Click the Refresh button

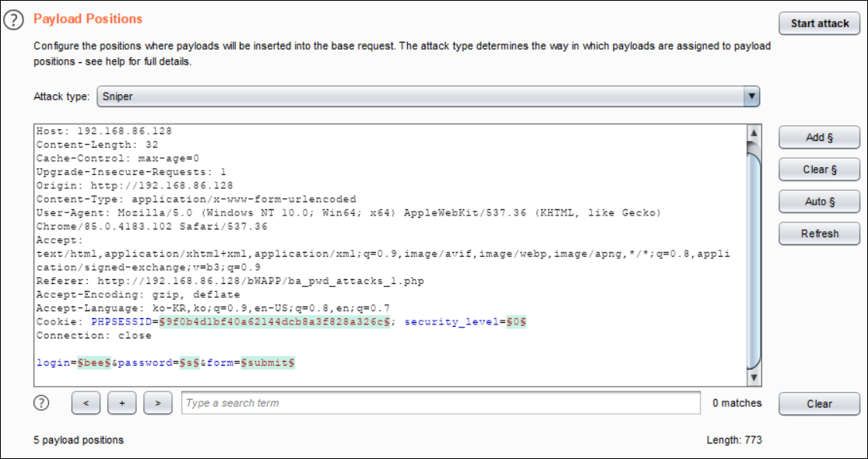[x=819, y=233]
